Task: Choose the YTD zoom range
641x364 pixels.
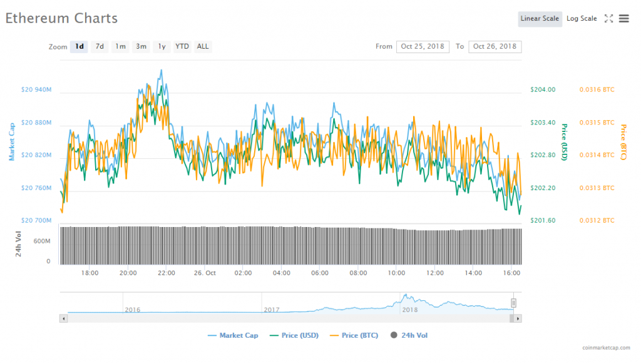Action: point(182,46)
